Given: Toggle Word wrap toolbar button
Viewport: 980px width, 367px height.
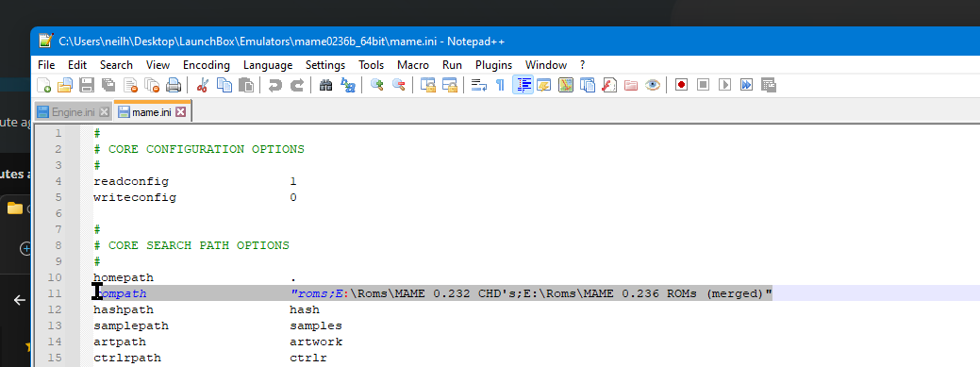Looking at the screenshot, I should (x=479, y=85).
